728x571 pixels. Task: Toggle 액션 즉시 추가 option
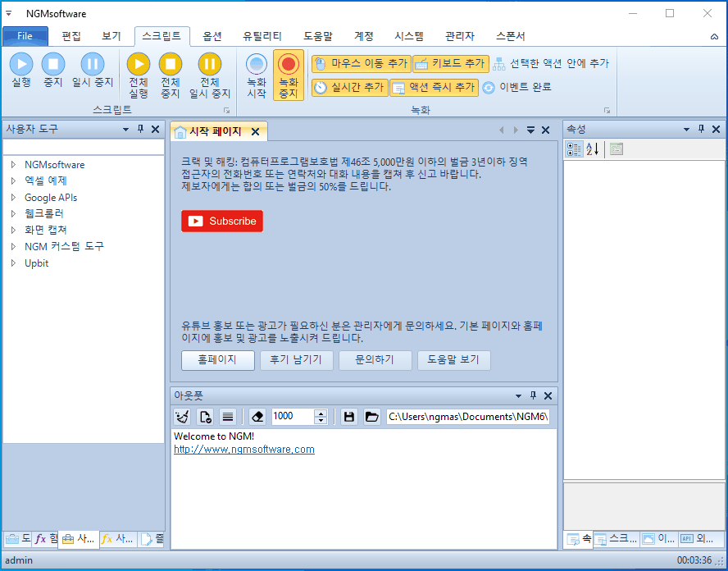click(435, 87)
